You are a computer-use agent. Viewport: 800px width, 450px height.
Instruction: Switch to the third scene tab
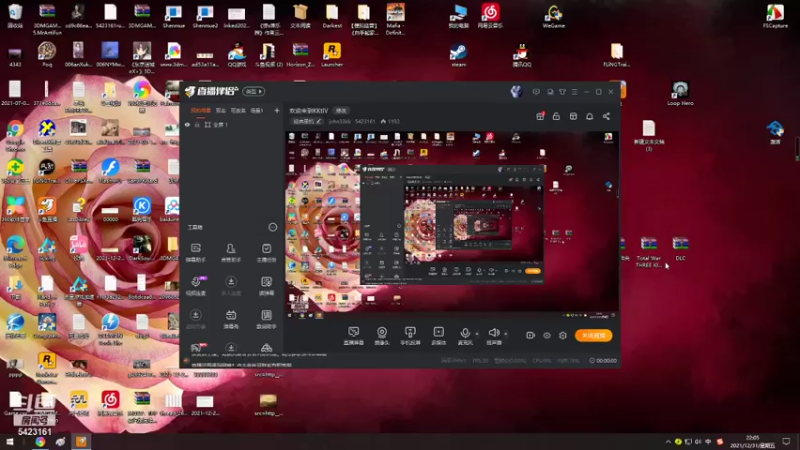coord(238,110)
